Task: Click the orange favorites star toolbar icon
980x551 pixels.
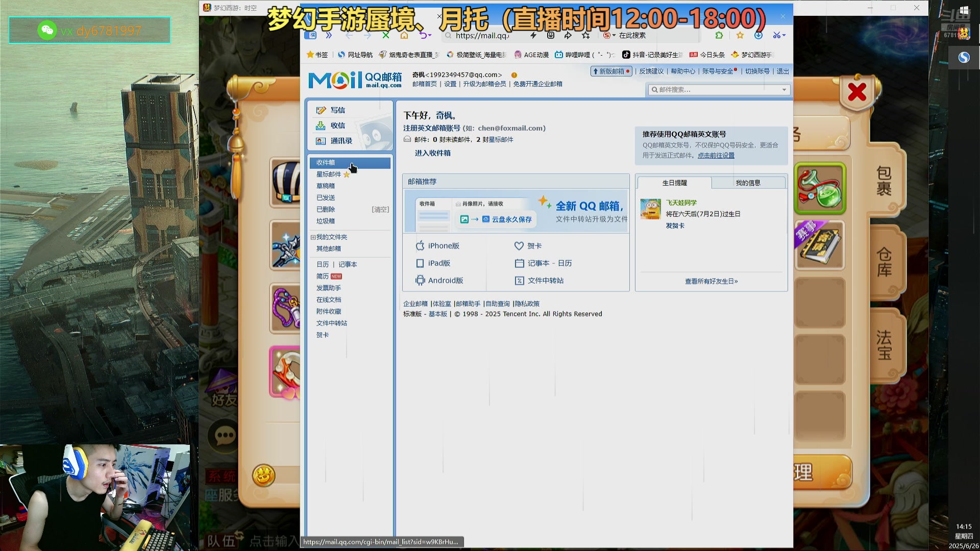Action: [740, 35]
